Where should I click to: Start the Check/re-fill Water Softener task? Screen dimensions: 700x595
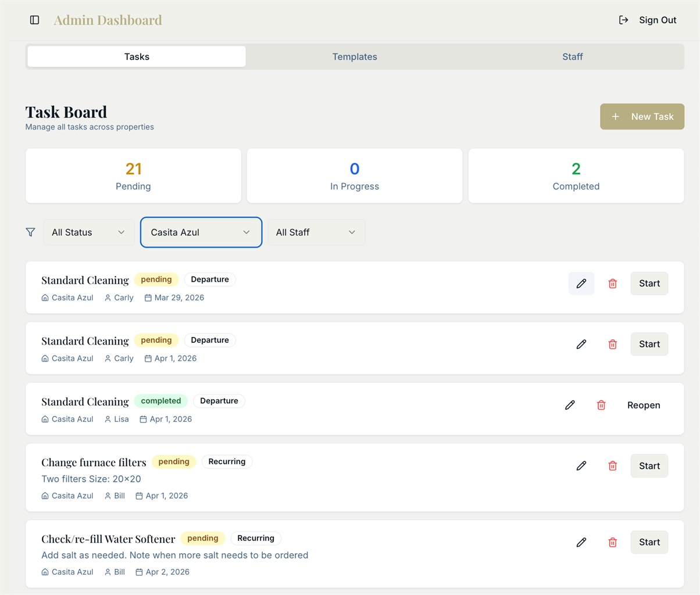[x=649, y=542]
